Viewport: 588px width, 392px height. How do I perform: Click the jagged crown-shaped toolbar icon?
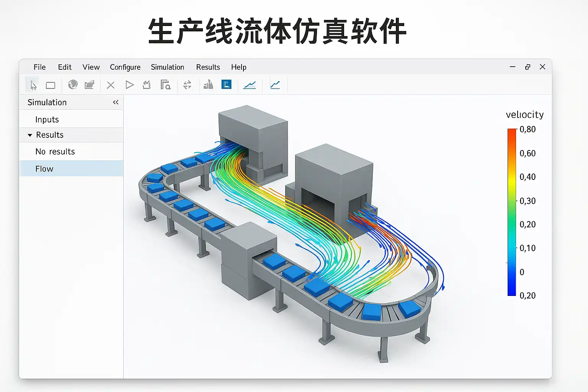point(147,85)
